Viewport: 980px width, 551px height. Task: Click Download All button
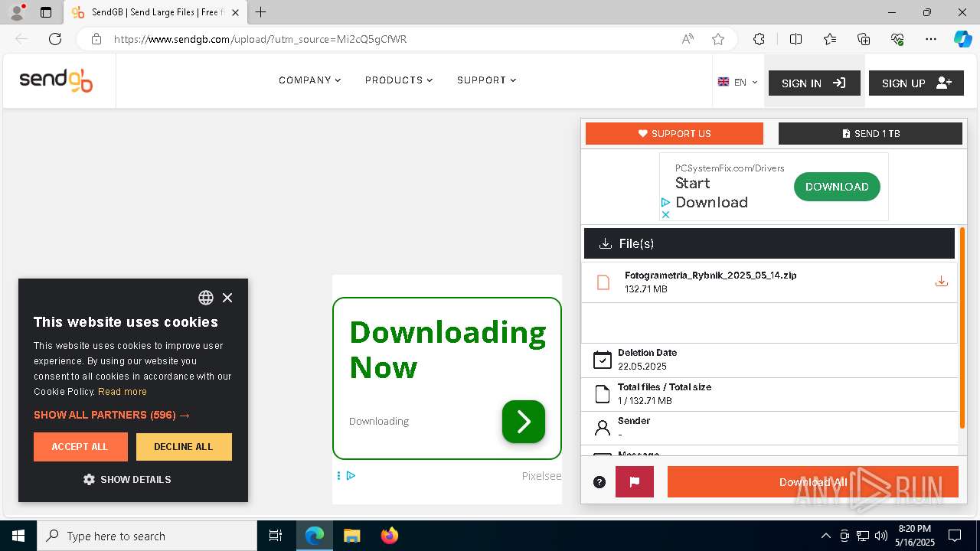click(x=813, y=482)
